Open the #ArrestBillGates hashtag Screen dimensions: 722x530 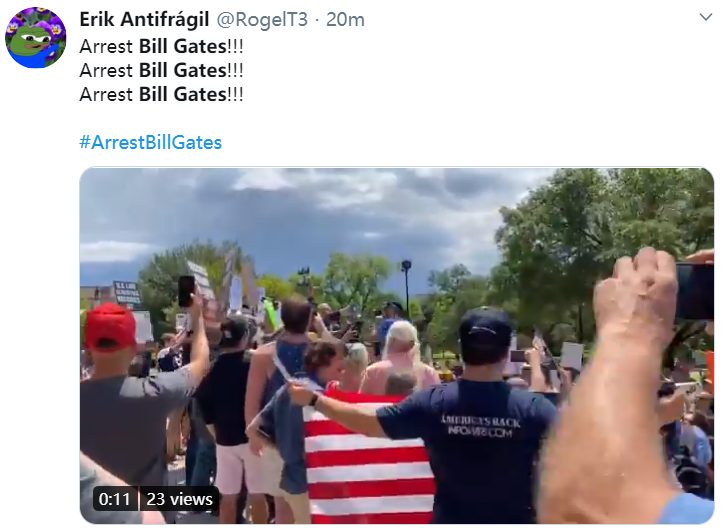coord(151,142)
